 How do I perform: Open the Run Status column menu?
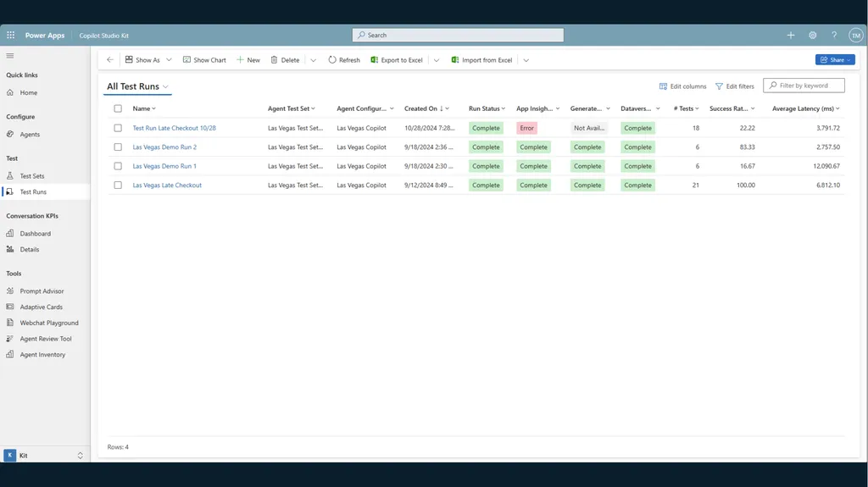pyautogui.click(x=487, y=108)
